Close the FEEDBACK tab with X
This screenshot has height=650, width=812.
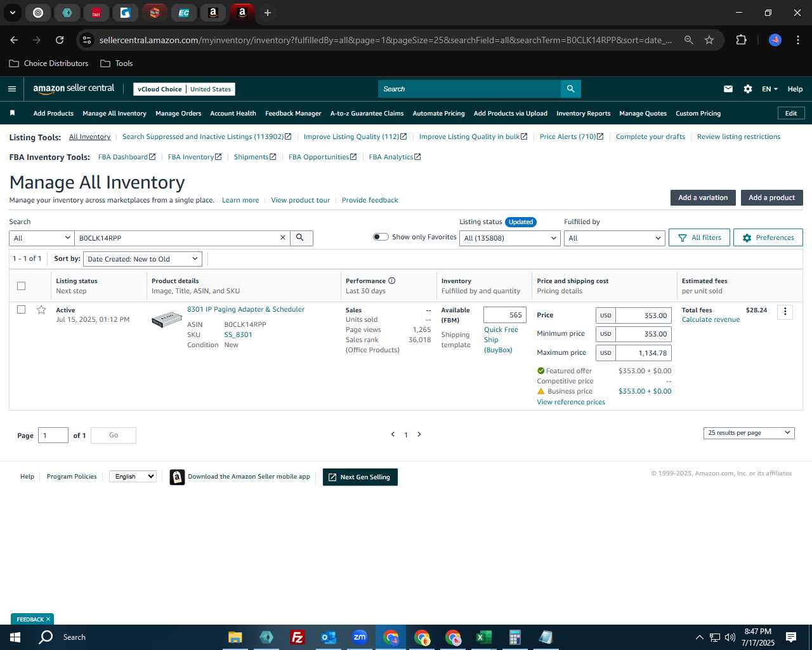(48, 619)
